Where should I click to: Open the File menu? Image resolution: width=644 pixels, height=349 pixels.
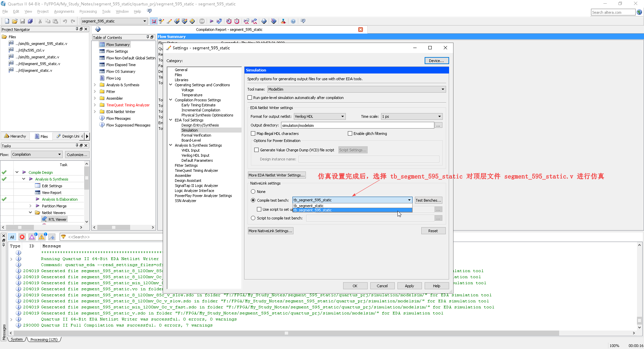[x=5, y=11]
